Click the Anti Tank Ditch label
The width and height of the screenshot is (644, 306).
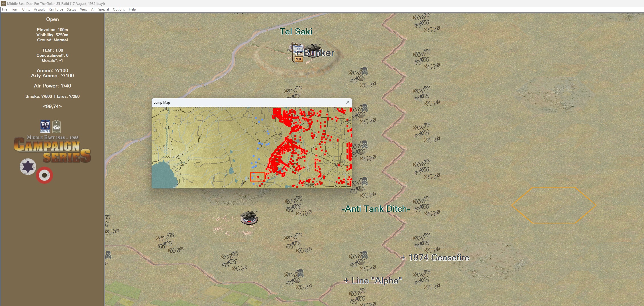pyautogui.click(x=376, y=209)
